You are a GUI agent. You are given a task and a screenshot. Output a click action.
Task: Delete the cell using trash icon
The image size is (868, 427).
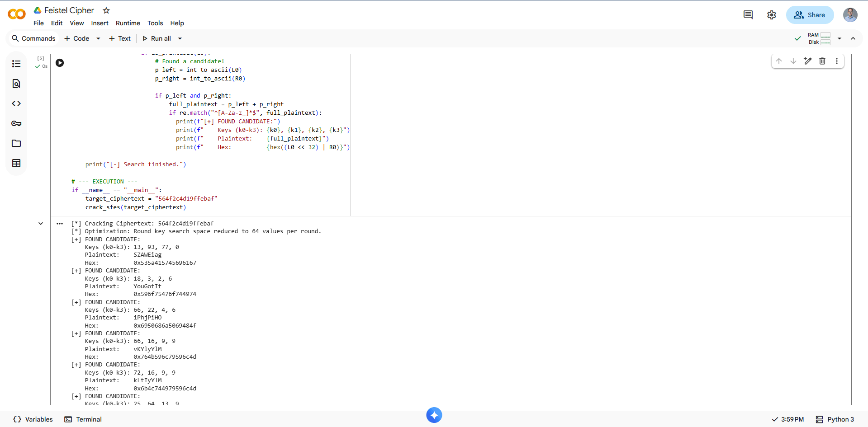pos(822,61)
